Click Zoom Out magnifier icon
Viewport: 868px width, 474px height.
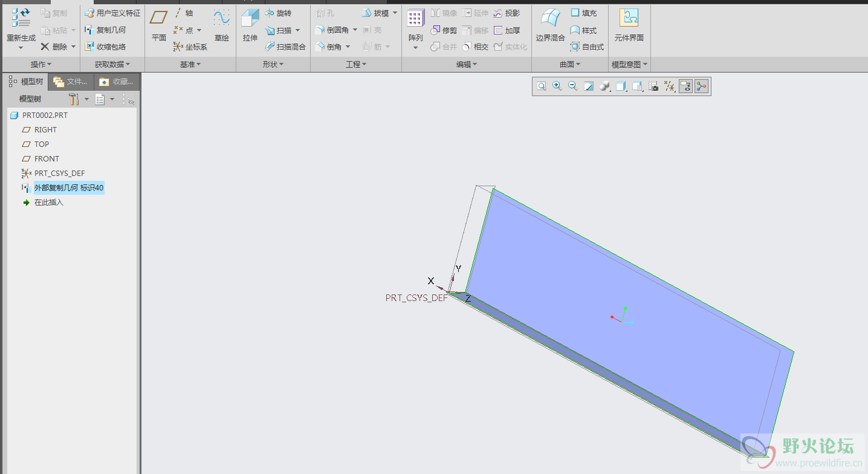click(x=573, y=86)
